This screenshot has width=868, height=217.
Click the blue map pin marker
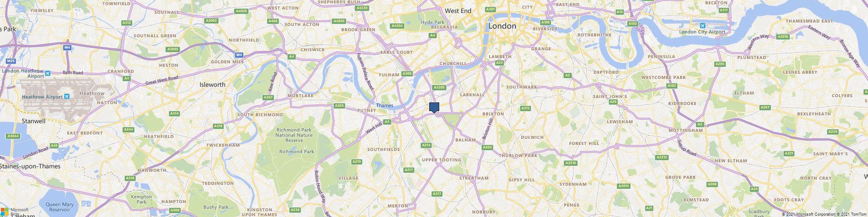point(434,108)
